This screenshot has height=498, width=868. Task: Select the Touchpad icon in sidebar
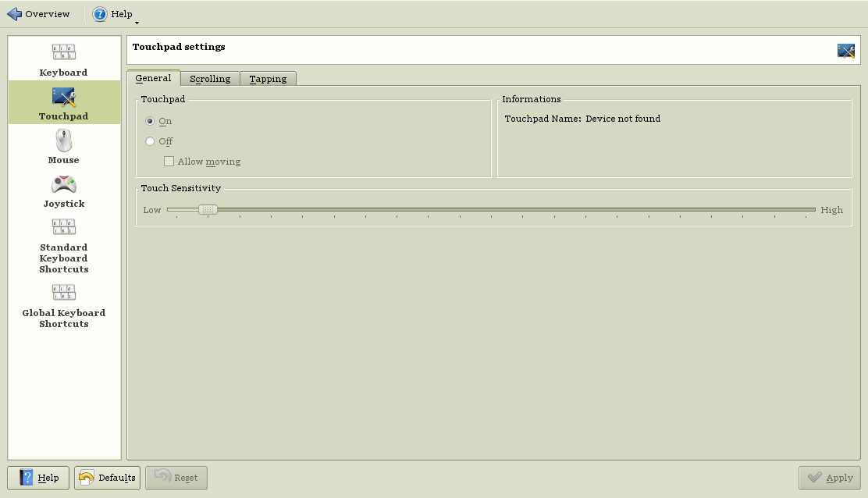pos(64,97)
